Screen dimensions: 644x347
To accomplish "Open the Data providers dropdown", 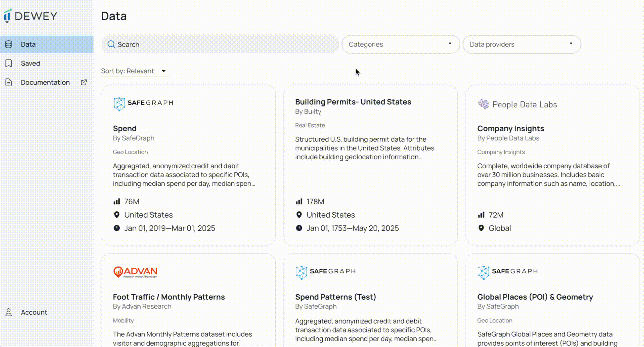I will (522, 44).
